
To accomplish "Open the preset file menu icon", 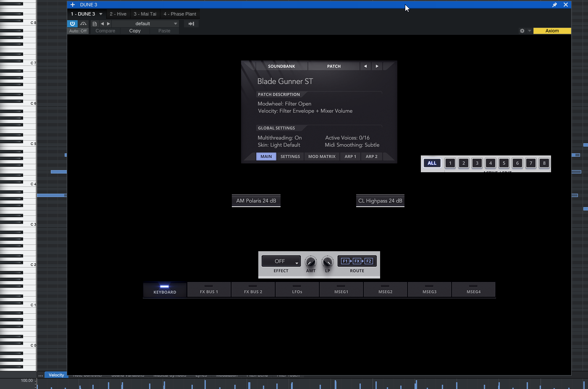I will coord(94,24).
